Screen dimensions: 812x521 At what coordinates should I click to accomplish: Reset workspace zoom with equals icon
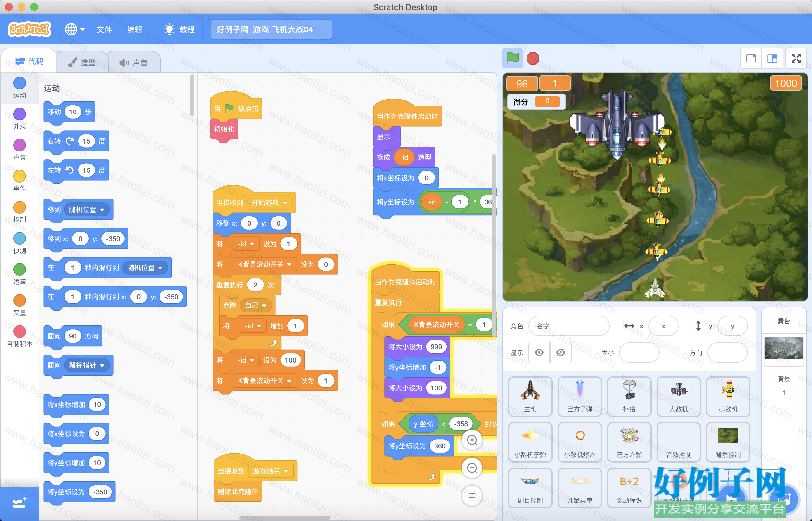click(472, 496)
